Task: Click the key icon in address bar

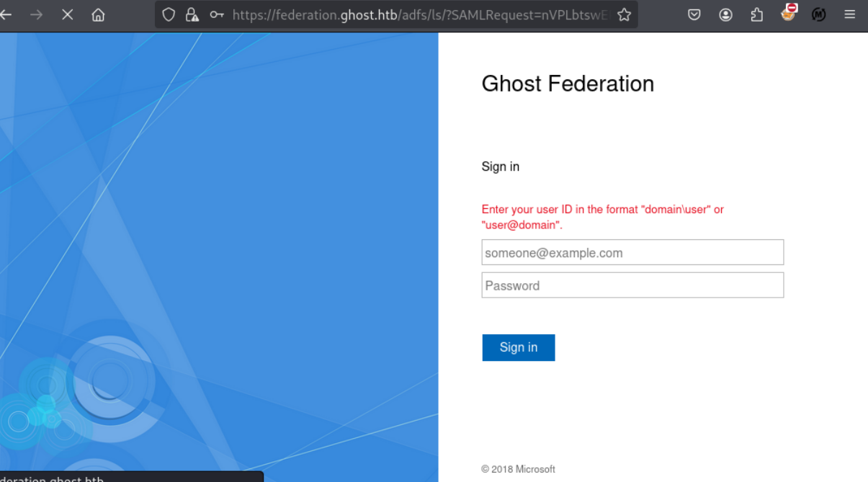Action: pyautogui.click(x=216, y=14)
